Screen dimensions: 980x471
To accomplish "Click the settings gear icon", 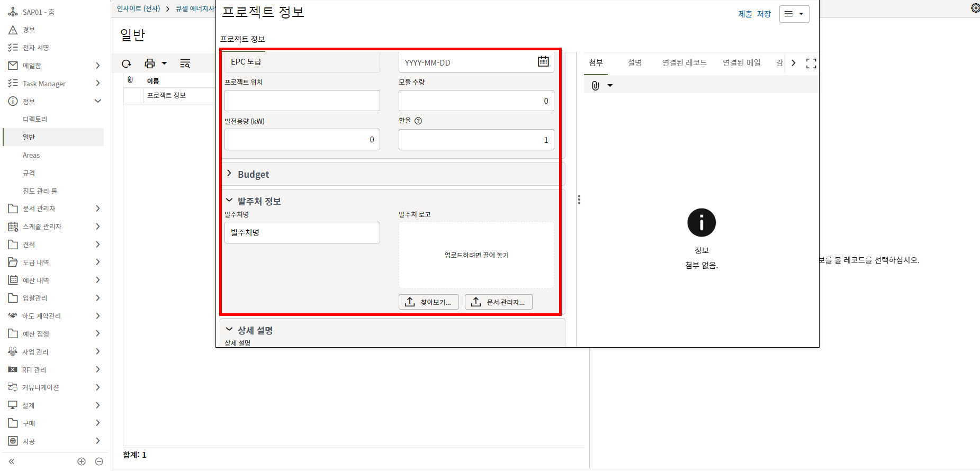I will (975, 8).
